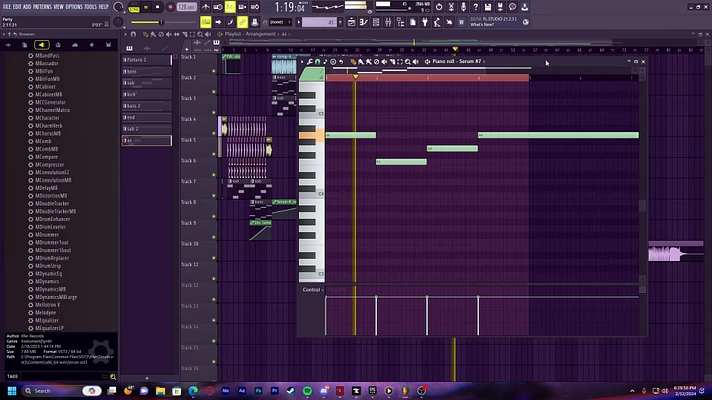Select Piano roll paint brush tool

click(x=361, y=61)
